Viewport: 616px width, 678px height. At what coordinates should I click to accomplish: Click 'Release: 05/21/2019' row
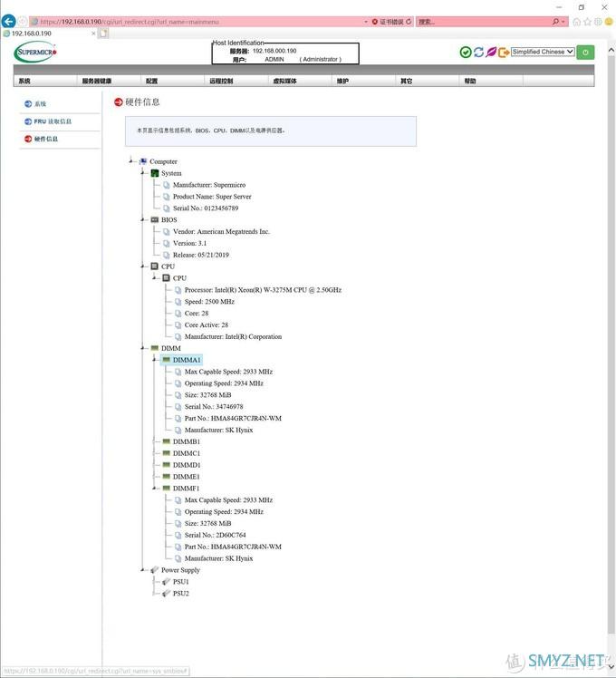pyautogui.click(x=201, y=255)
